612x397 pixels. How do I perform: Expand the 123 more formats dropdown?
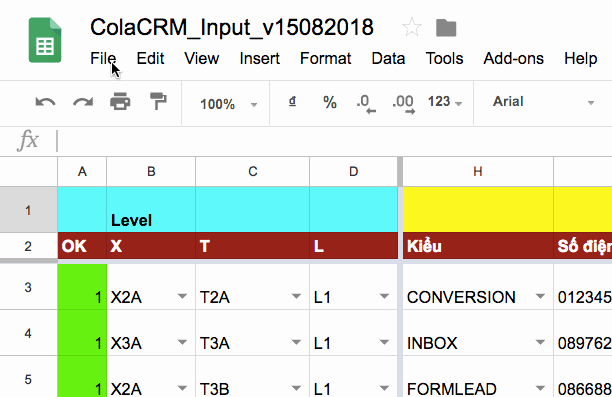click(445, 102)
